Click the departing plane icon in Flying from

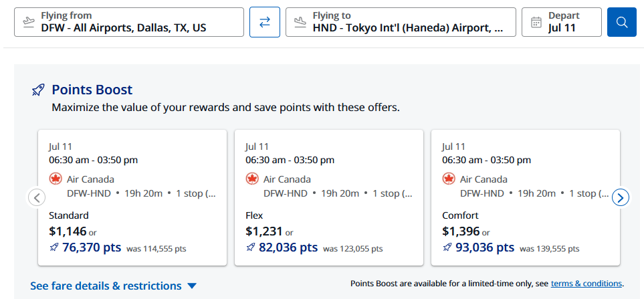coord(28,22)
